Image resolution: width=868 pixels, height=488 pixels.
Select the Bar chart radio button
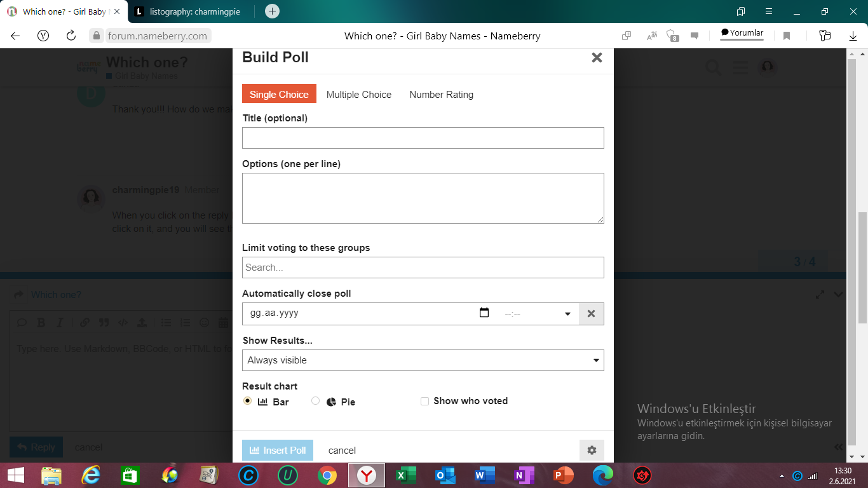click(x=248, y=401)
